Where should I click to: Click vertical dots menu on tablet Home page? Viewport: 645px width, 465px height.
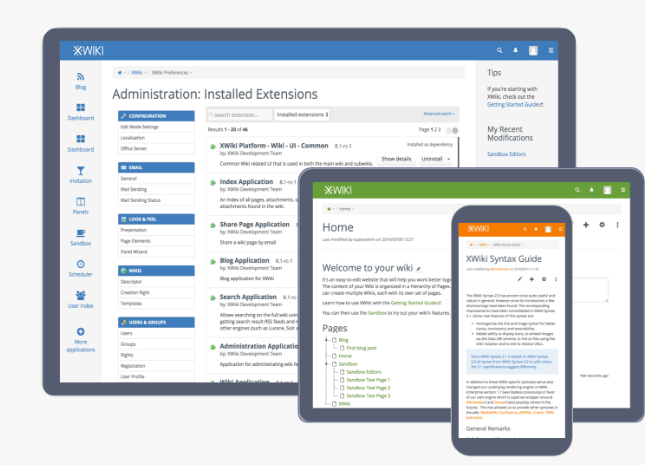point(617,225)
